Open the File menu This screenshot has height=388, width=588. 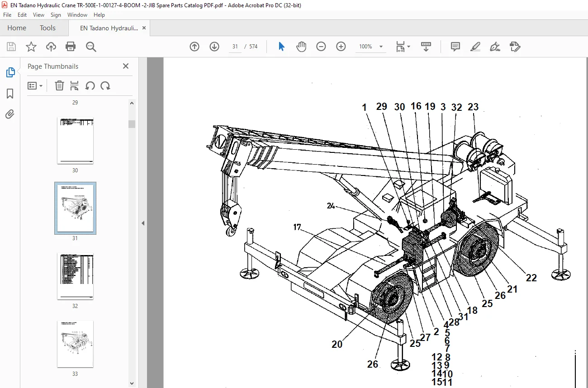tap(7, 15)
